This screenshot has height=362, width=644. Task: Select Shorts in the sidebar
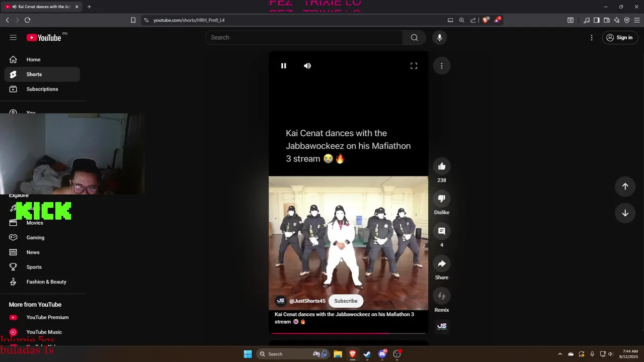click(x=42, y=74)
